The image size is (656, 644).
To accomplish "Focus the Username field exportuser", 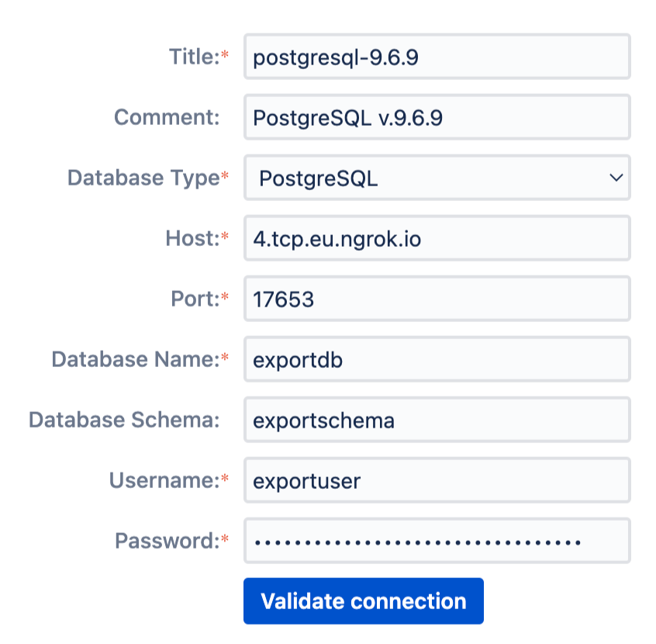I will coord(437,480).
